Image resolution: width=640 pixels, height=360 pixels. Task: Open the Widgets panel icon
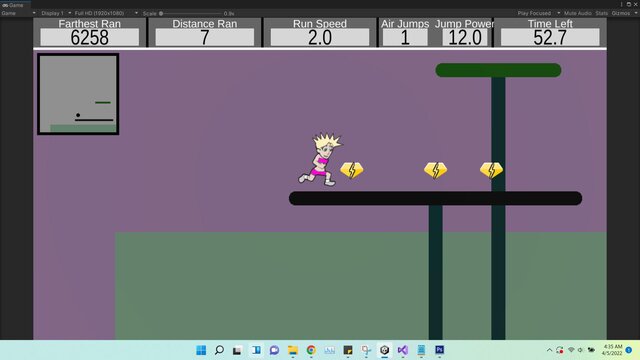point(256,350)
